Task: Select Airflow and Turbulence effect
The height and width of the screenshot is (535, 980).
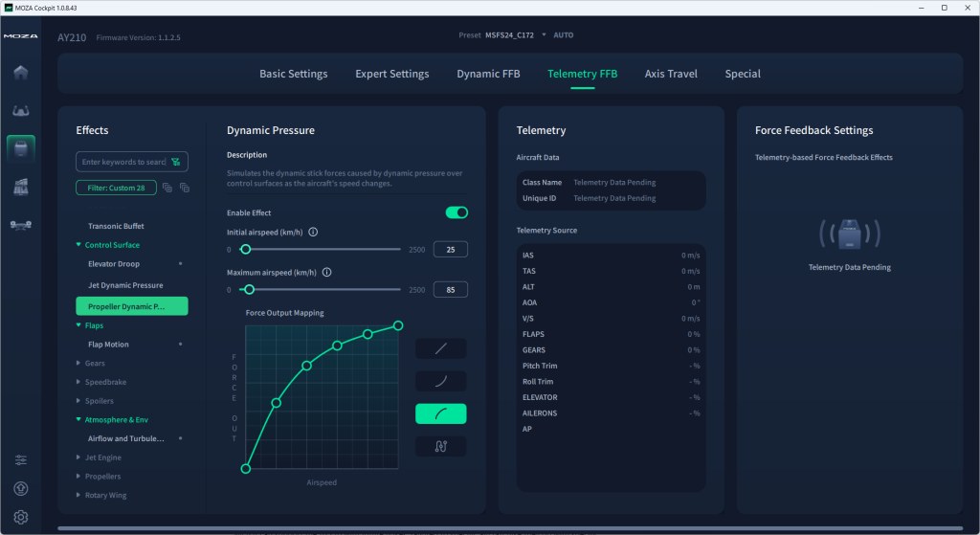Action: point(126,438)
